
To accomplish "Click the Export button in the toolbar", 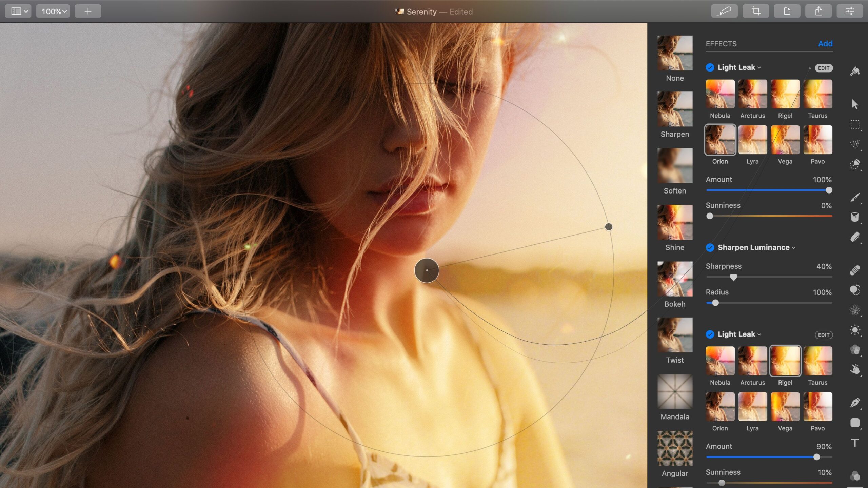I will point(819,11).
